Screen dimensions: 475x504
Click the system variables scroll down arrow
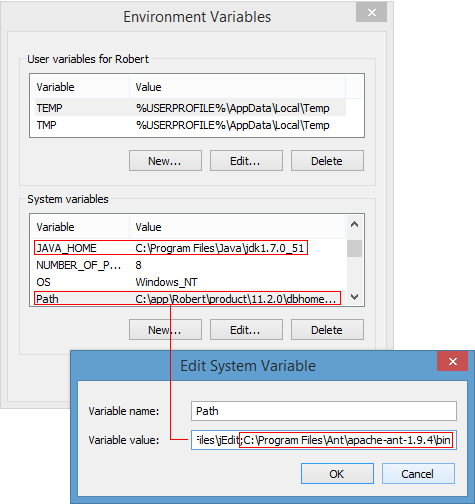(x=354, y=296)
